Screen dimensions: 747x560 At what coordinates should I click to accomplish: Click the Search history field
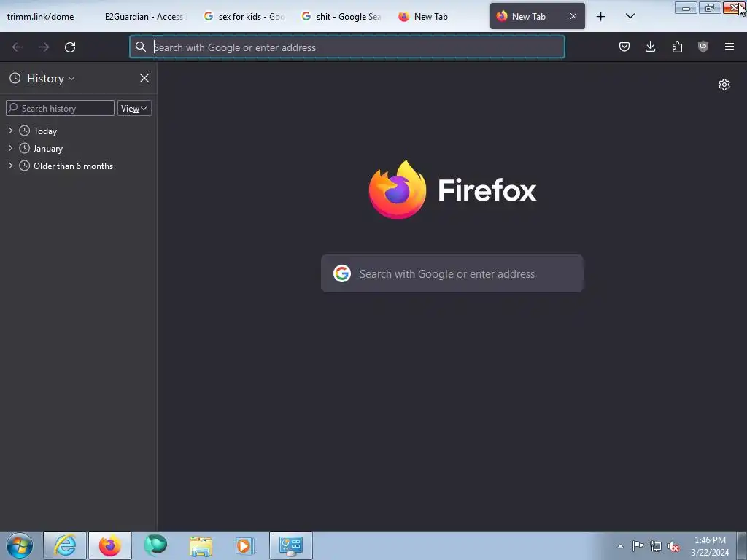point(60,108)
